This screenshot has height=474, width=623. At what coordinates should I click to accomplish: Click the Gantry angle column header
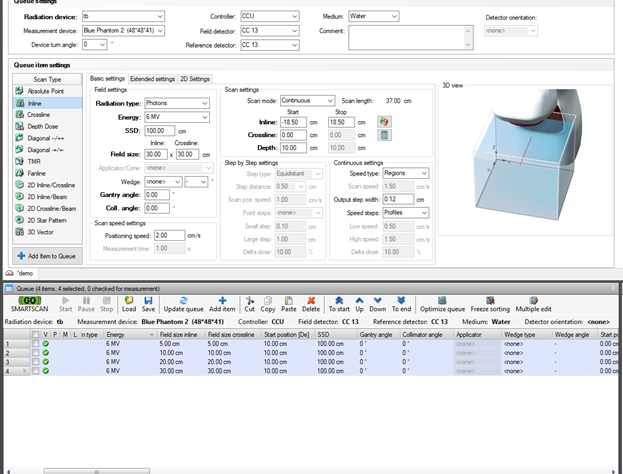(x=378, y=335)
